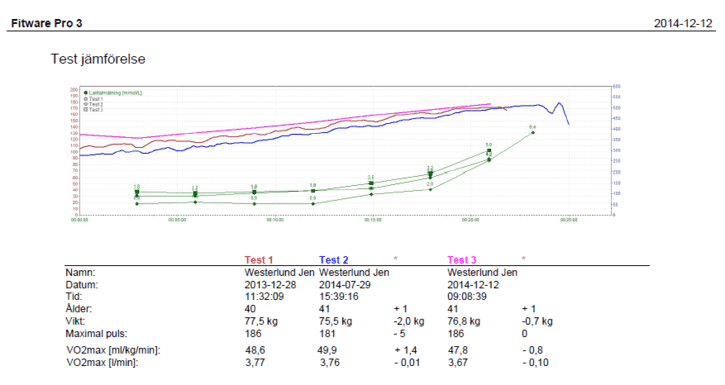
Task: Click the Maximal puls: row label
Action: click(96, 334)
